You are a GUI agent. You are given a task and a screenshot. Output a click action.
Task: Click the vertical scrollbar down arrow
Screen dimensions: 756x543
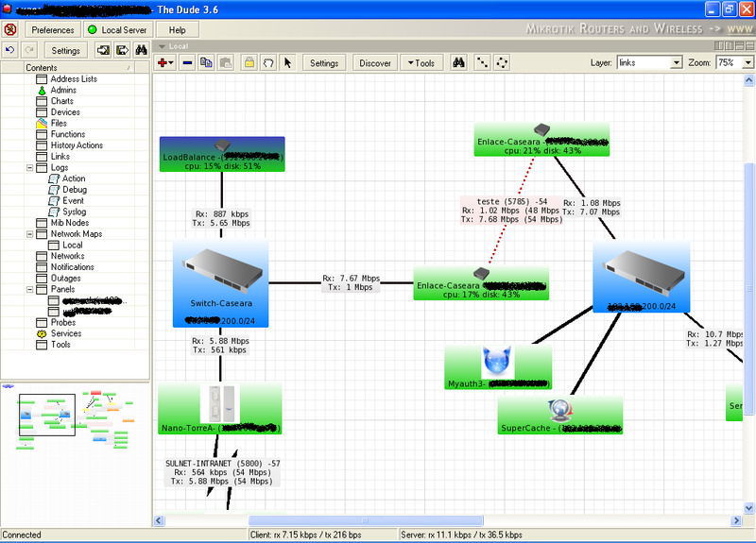pyautogui.click(x=748, y=508)
